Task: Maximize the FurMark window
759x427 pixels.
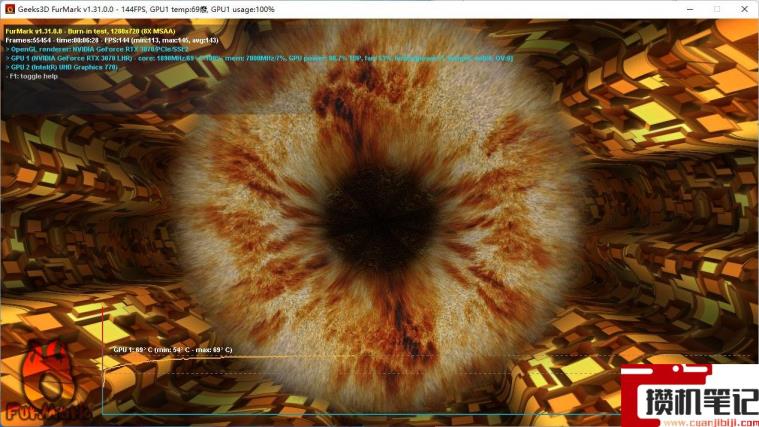Action: tap(717, 9)
